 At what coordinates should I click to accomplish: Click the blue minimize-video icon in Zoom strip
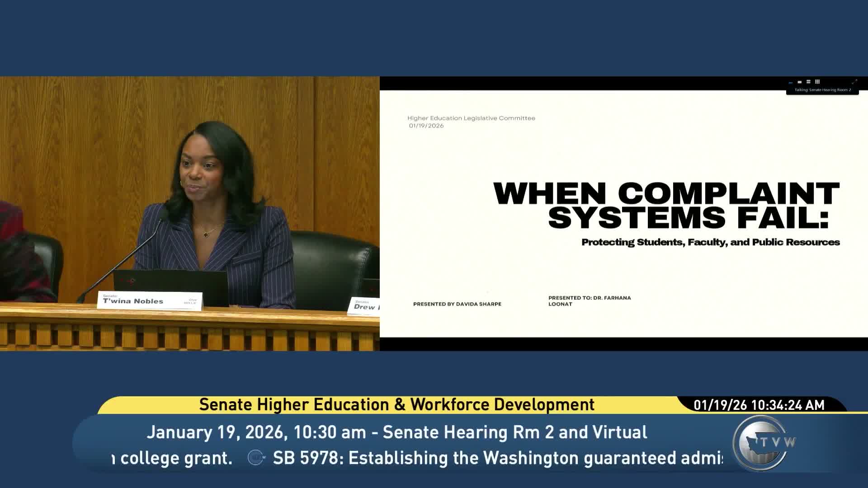[x=790, y=82]
